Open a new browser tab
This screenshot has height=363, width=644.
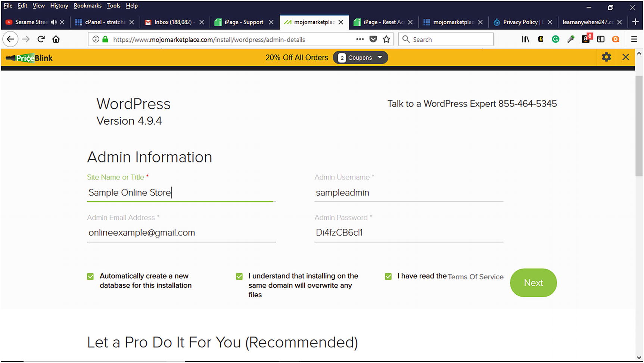[635, 22]
